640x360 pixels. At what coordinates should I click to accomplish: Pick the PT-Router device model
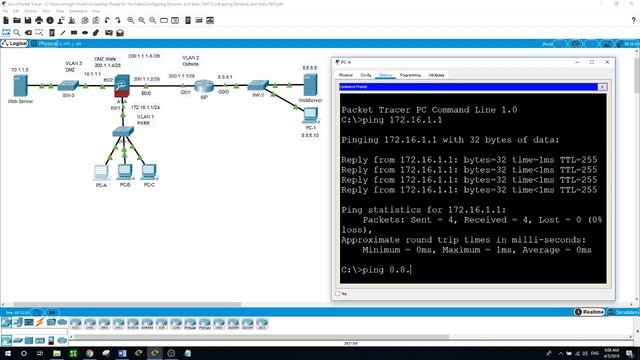(190, 324)
